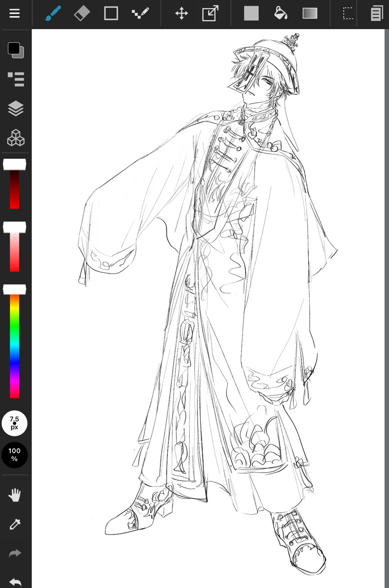Open the clipboard copy-paste menu
This screenshot has height=588, width=389.
tap(376, 13)
